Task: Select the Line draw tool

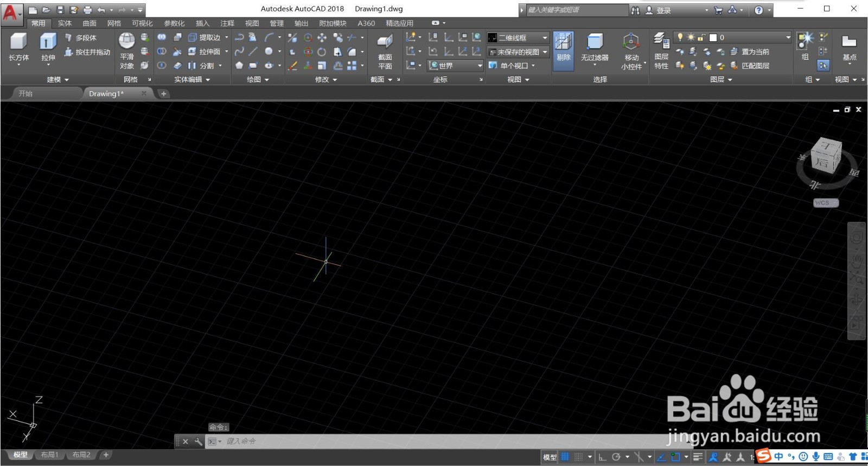Action: [253, 52]
